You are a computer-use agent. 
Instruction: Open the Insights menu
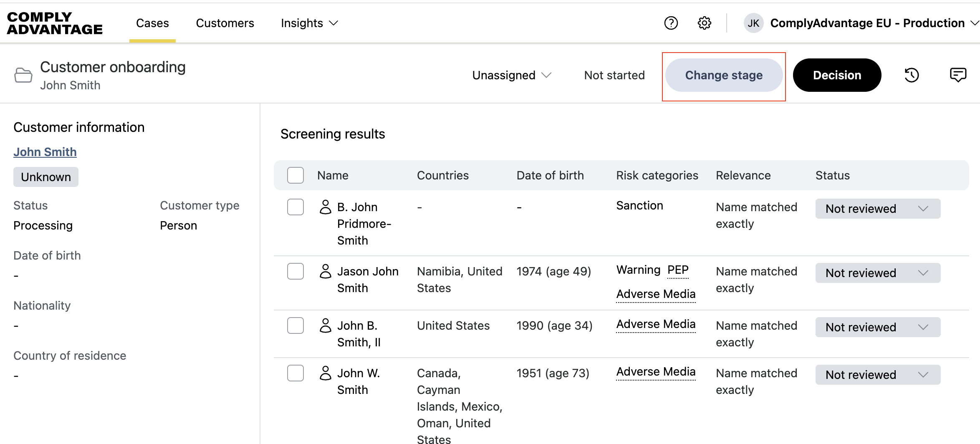coord(309,23)
